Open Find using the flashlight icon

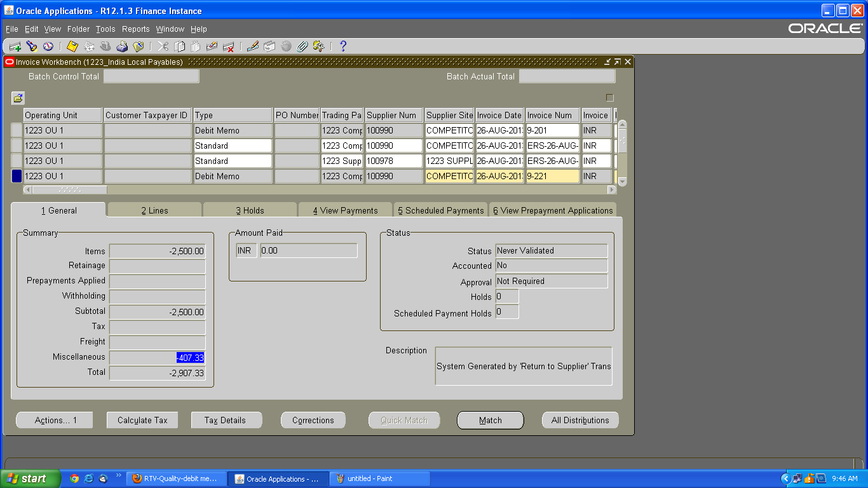(31, 46)
